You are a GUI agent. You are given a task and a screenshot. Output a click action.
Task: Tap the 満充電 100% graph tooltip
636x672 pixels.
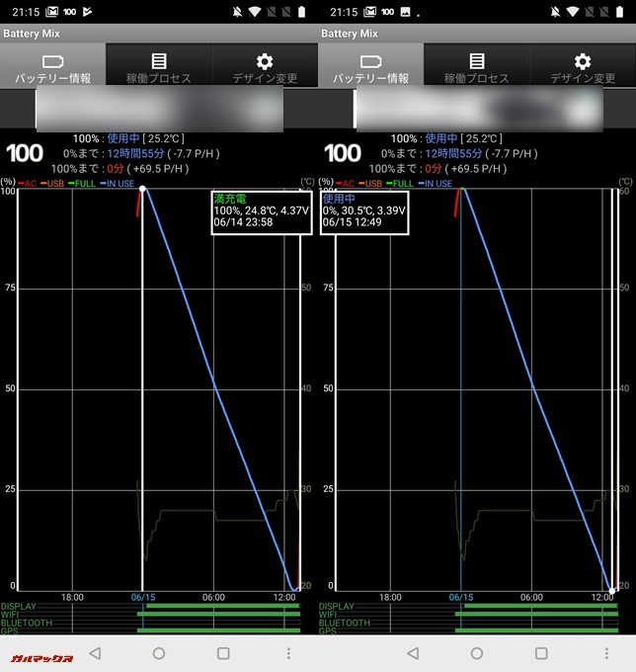click(261, 211)
